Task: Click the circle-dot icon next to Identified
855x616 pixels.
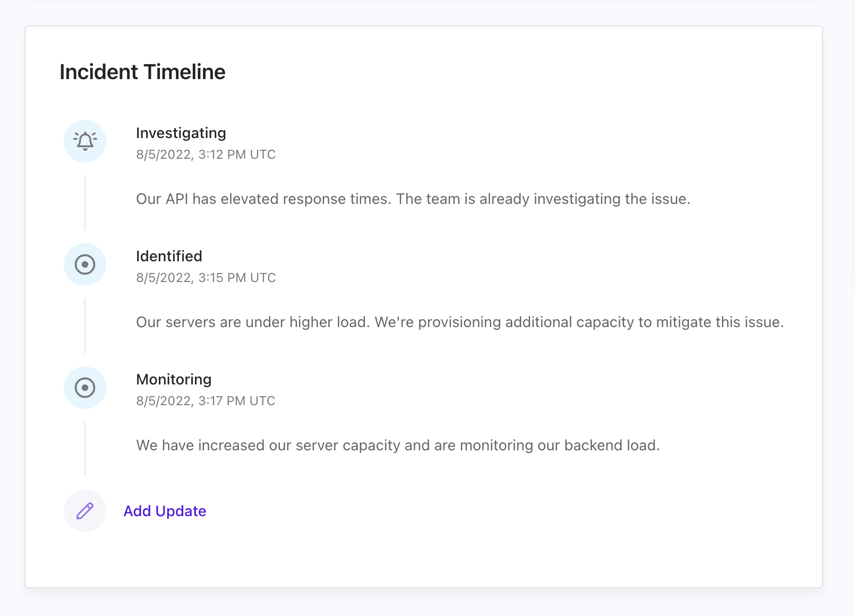Action: (85, 264)
